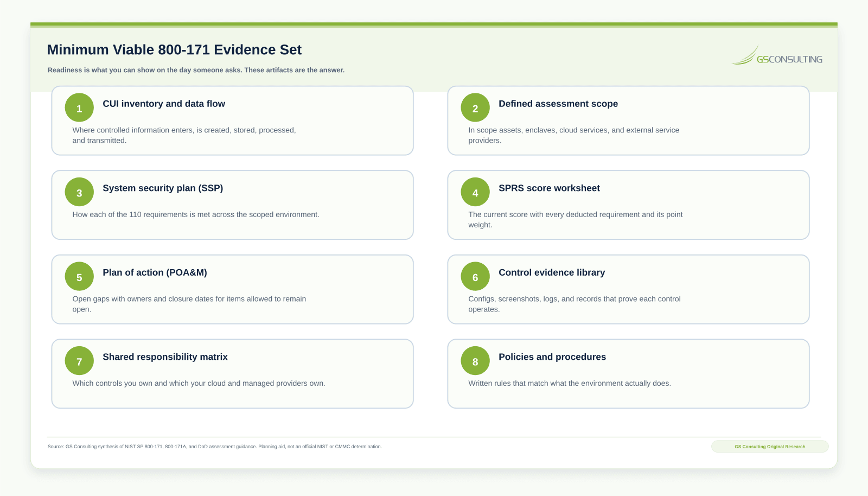Click the number 4 circle badge
This screenshot has width=868, height=496.
[475, 192]
